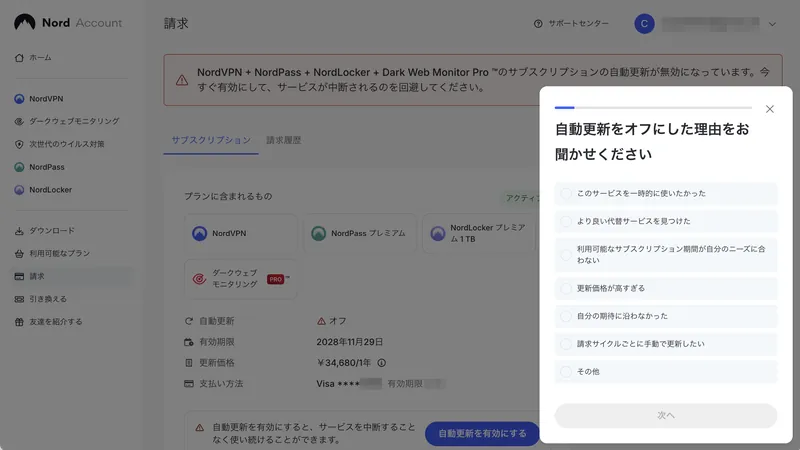Select 更新価格が高すぎる option
The image size is (800, 450).
click(x=666, y=288)
